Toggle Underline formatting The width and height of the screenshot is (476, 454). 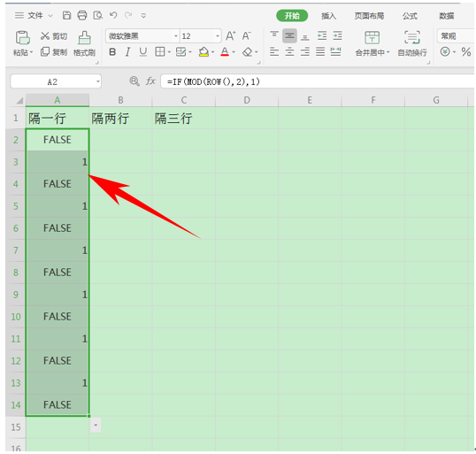143,52
